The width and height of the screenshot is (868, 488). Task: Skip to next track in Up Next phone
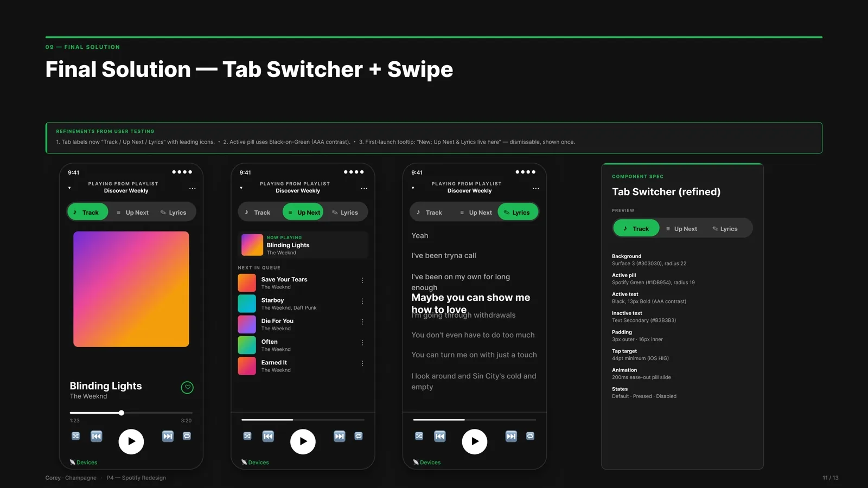point(339,436)
